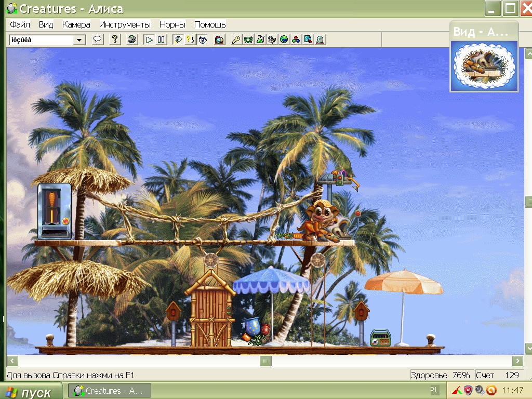Open the green wrapped-candy kit icon

[248, 39]
